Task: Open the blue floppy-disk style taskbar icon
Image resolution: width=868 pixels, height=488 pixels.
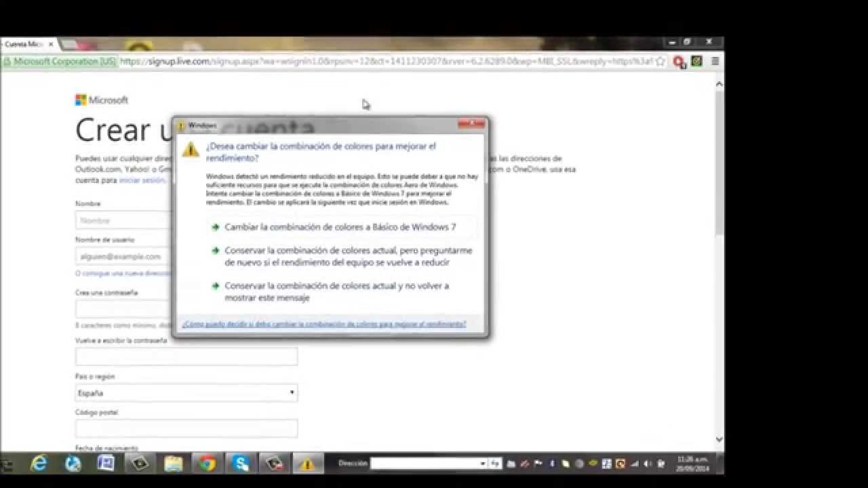Action: click(x=106, y=464)
